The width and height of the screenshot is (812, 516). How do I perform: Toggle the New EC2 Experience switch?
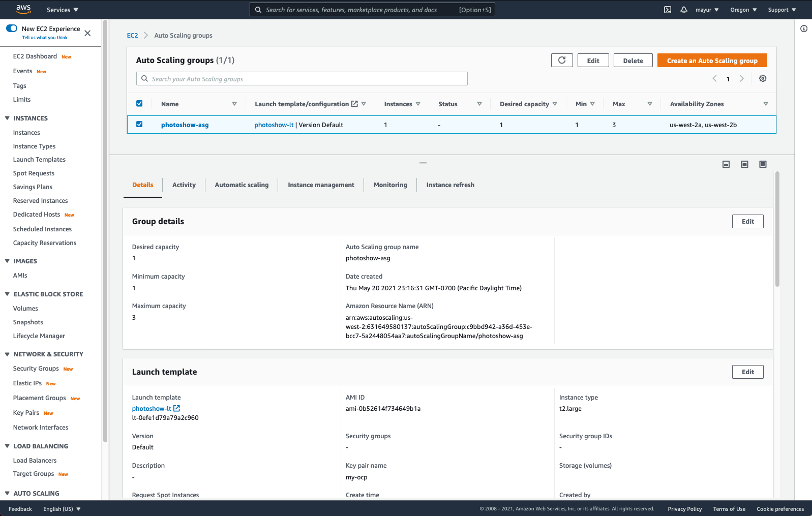(12, 28)
